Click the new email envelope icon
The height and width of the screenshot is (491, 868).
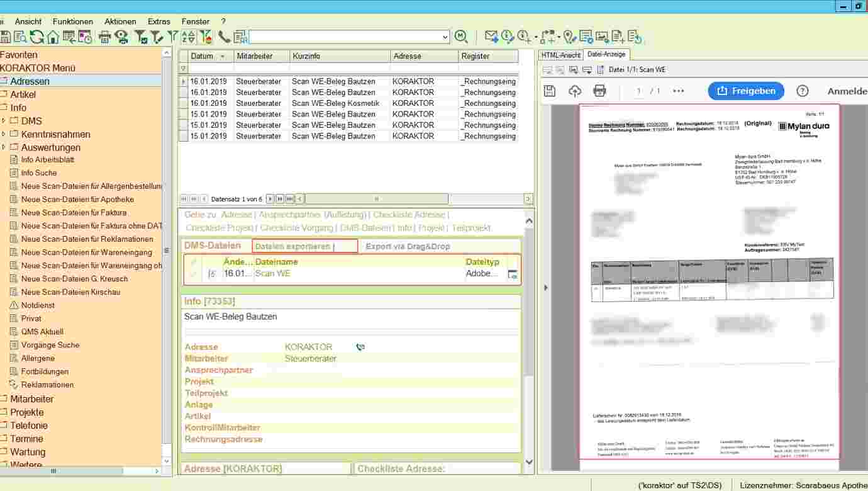tap(491, 37)
